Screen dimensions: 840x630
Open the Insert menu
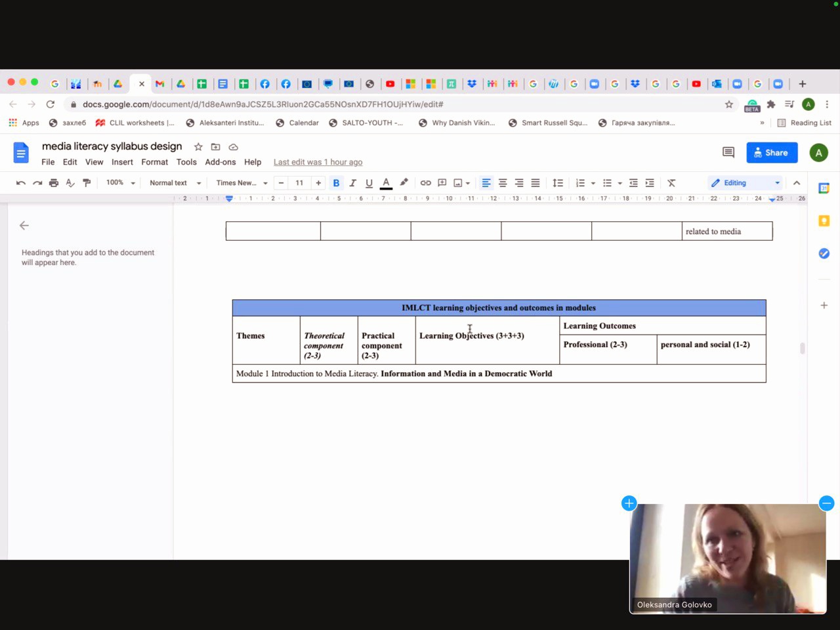tap(122, 162)
